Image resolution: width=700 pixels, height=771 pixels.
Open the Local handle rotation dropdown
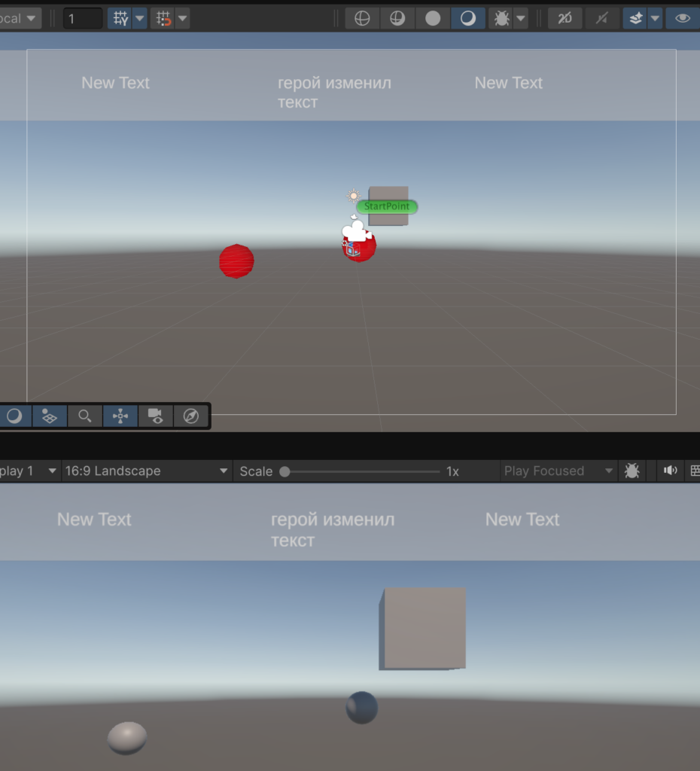pyautogui.click(x=19, y=19)
